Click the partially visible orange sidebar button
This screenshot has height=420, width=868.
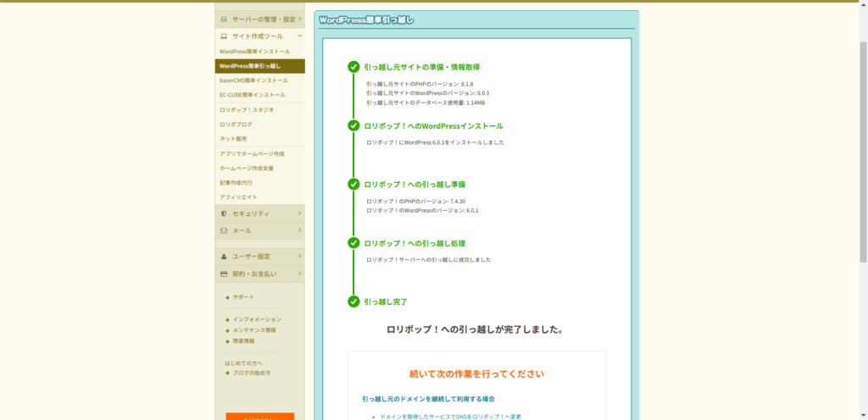pos(259,416)
